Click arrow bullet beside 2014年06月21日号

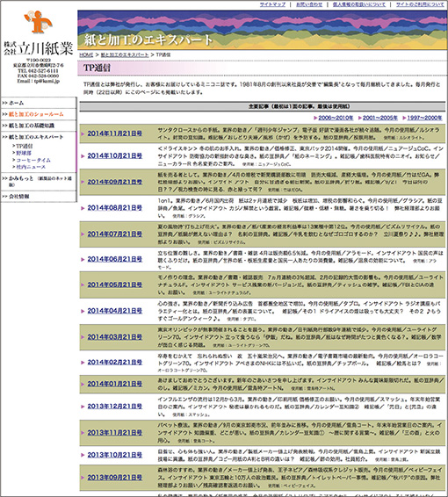83,260
